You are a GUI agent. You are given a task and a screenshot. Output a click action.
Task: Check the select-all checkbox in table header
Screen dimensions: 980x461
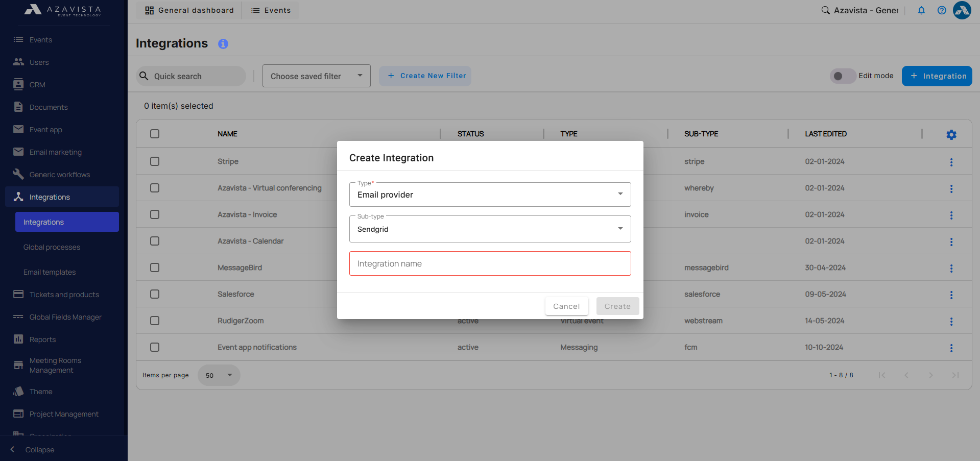coord(155,134)
